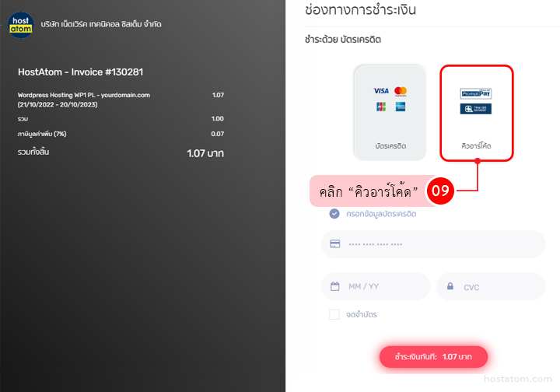Click the calendar icon in expiry field
Screen dimensions: 560x392
pos(335,286)
